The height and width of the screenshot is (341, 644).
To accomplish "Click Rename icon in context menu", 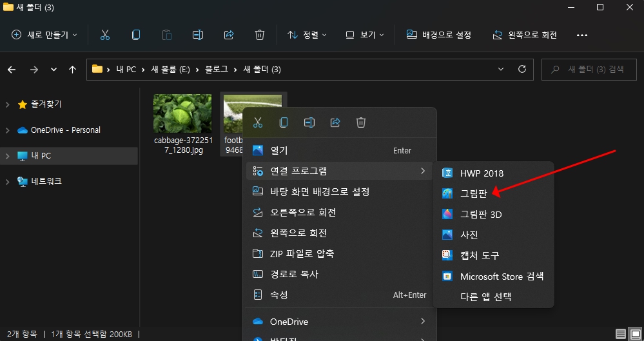I will [x=309, y=122].
